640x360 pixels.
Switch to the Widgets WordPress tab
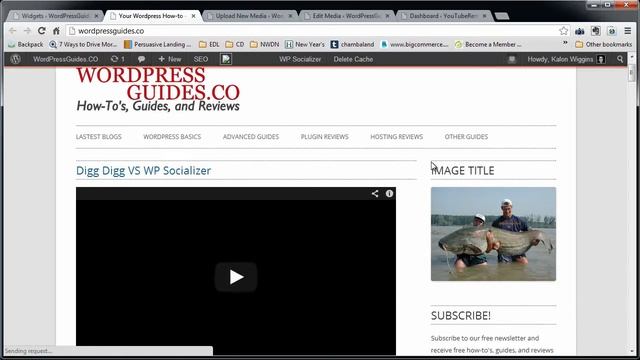[x=55, y=16]
